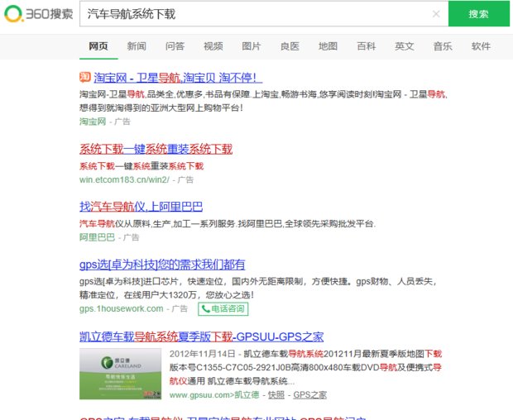
Task: Open the 英文 tab
Action: 405,46
